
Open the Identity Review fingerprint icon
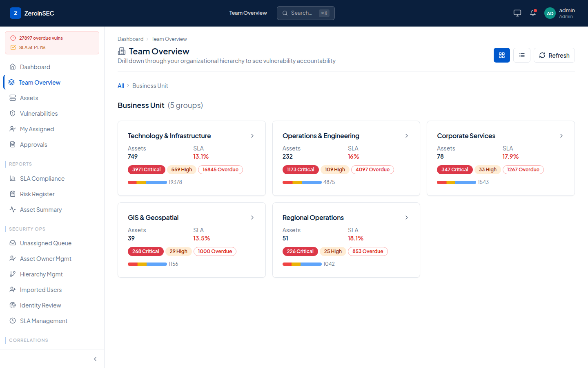(x=13, y=305)
